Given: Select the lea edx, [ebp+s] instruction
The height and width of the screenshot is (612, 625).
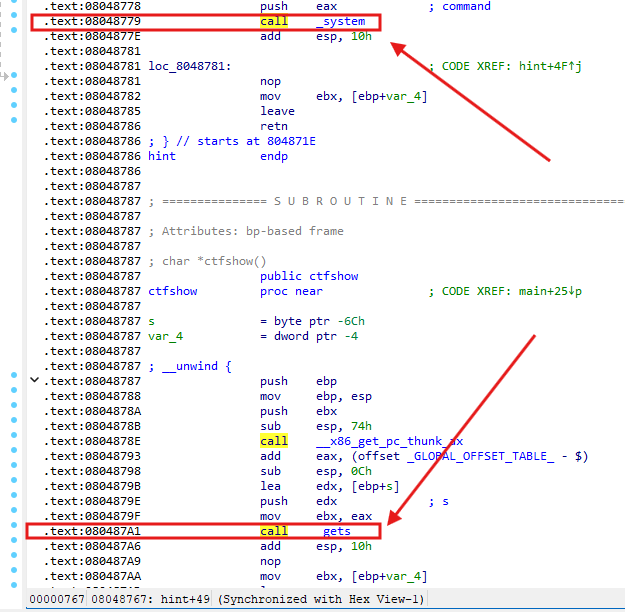Looking at the screenshot, I should (330, 486).
